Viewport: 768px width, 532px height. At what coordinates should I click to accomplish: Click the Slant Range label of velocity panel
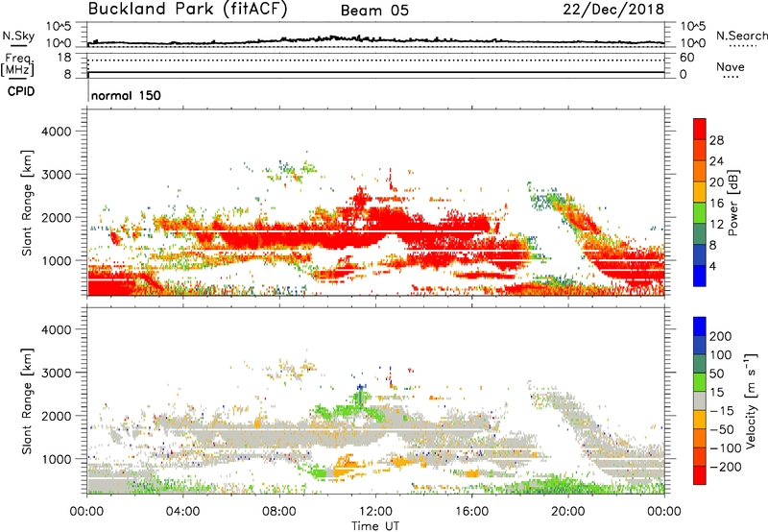[x=27, y=401]
